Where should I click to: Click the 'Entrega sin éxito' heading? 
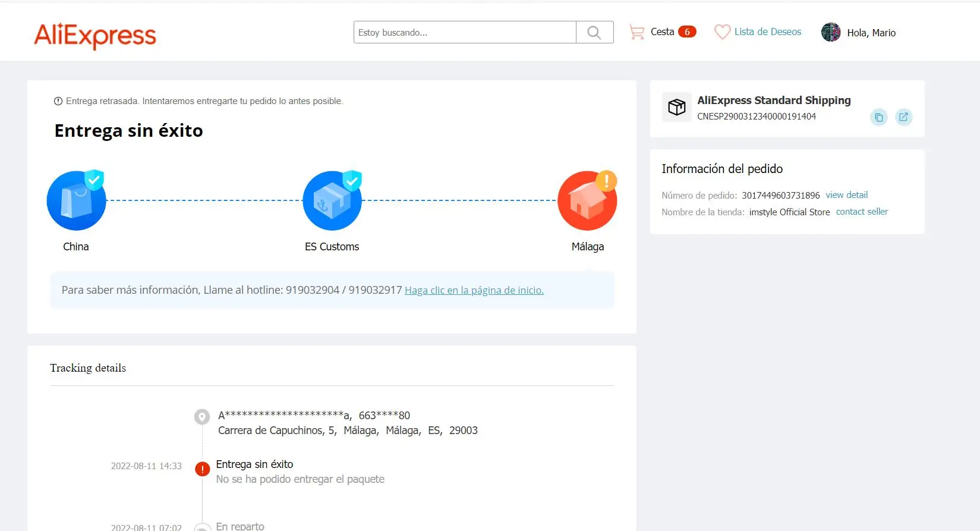129,131
